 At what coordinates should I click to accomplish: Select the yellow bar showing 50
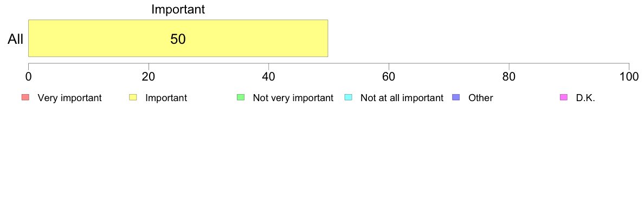click(x=178, y=38)
